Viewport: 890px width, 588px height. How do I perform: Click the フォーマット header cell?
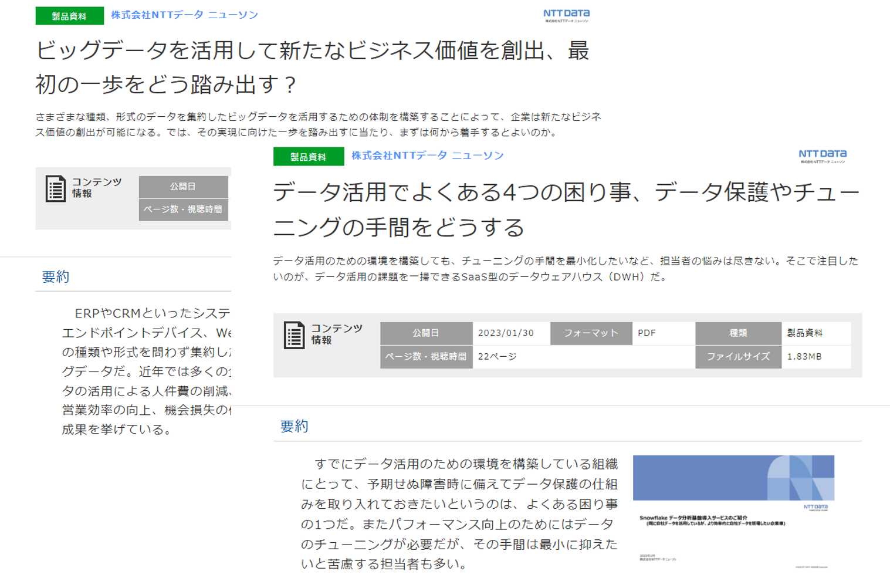(591, 333)
